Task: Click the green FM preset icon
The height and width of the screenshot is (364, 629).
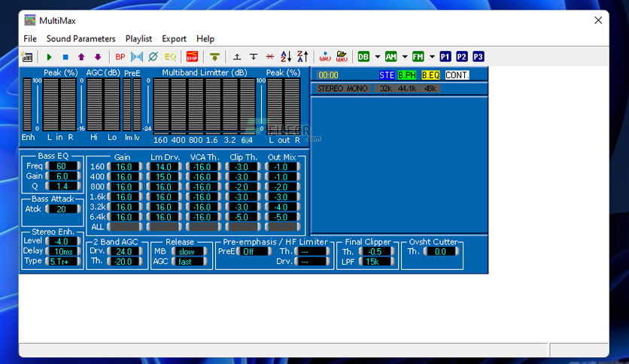Action: pos(418,57)
